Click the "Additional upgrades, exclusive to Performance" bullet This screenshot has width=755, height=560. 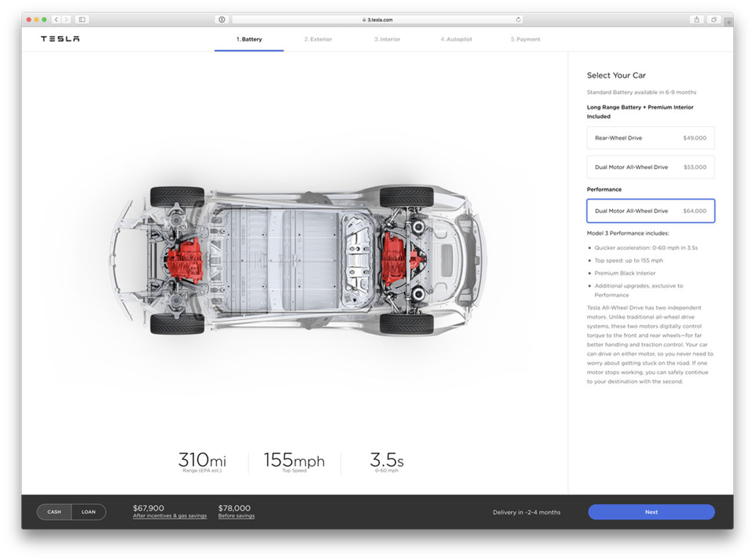pyautogui.click(x=639, y=290)
